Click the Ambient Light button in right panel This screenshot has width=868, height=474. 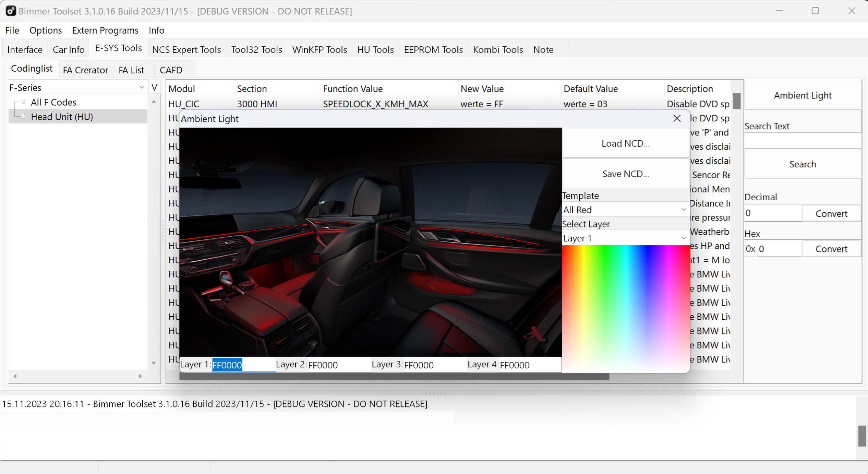pos(803,95)
